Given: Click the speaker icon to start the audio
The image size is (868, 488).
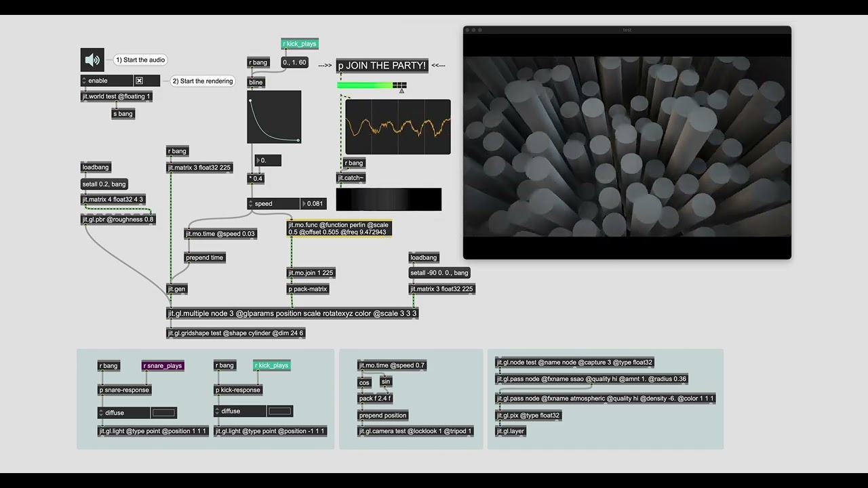Looking at the screenshot, I should [x=92, y=60].
